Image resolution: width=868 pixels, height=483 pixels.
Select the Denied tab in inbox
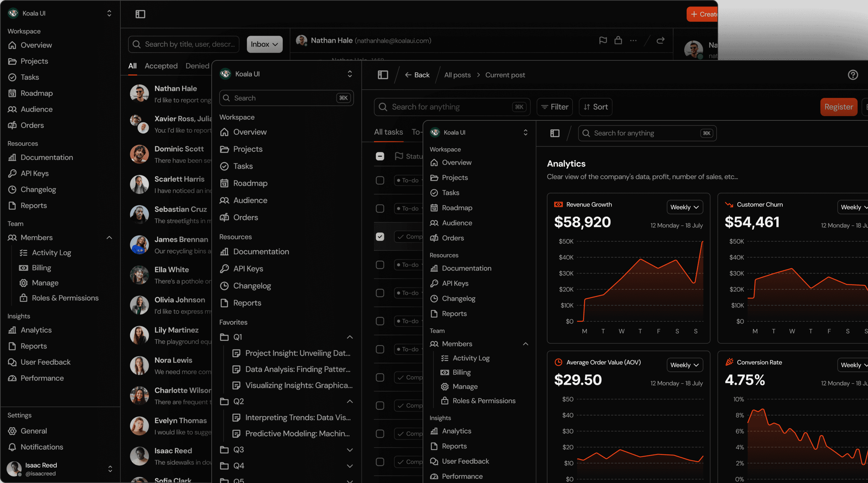click(197, 66)
